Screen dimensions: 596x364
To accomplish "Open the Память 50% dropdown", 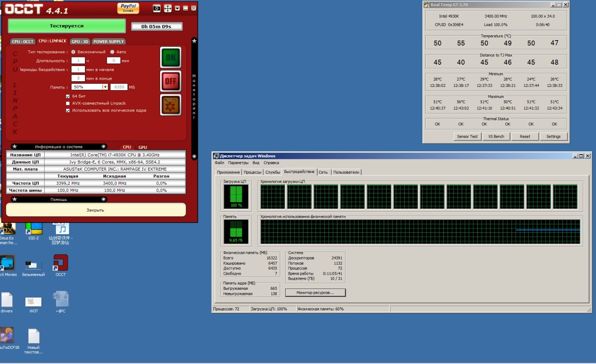I will pos(90,87).
